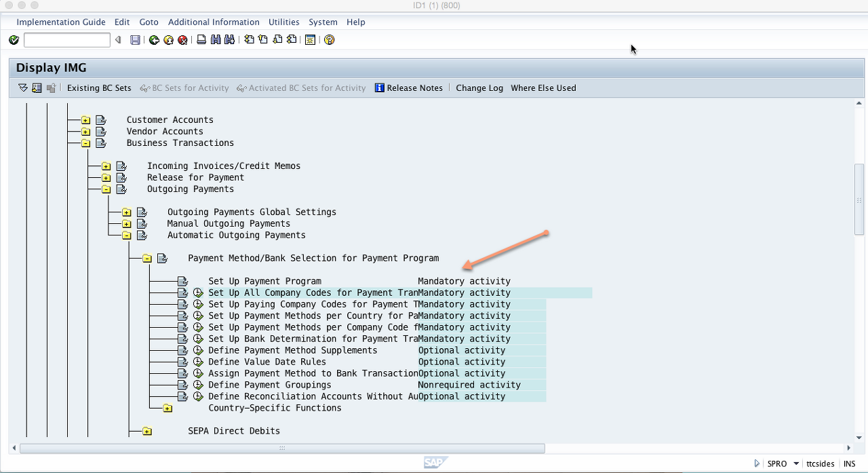Collapse the Business Transactions node
This screenshot has height=473, width=868.
point(85,143)
